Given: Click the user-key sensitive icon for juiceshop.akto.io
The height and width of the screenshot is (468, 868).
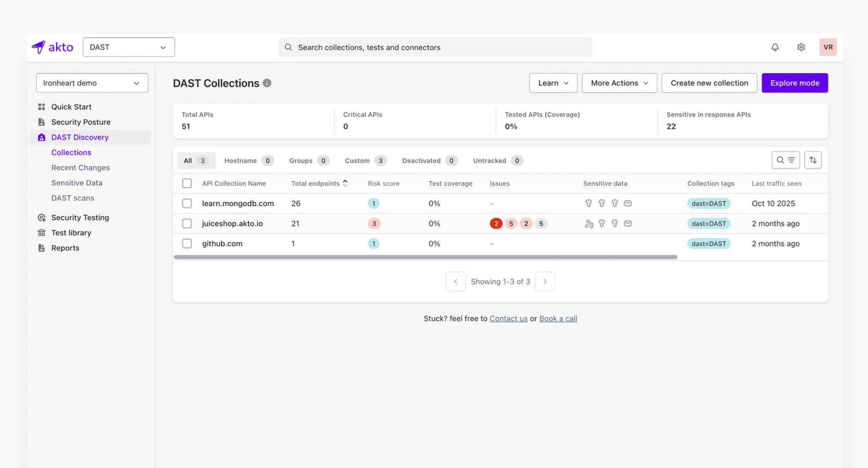Looking at the screenshot, I should (x=589, y=224).
